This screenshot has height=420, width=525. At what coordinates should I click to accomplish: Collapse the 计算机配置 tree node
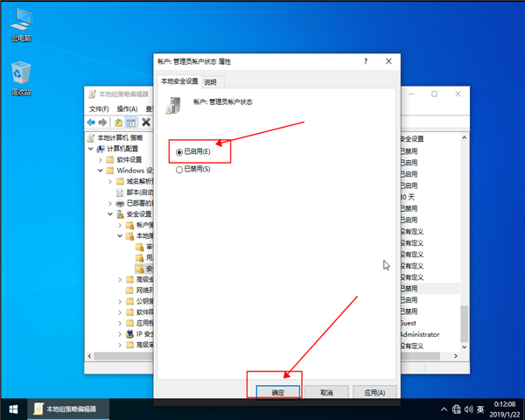(91, 149)
